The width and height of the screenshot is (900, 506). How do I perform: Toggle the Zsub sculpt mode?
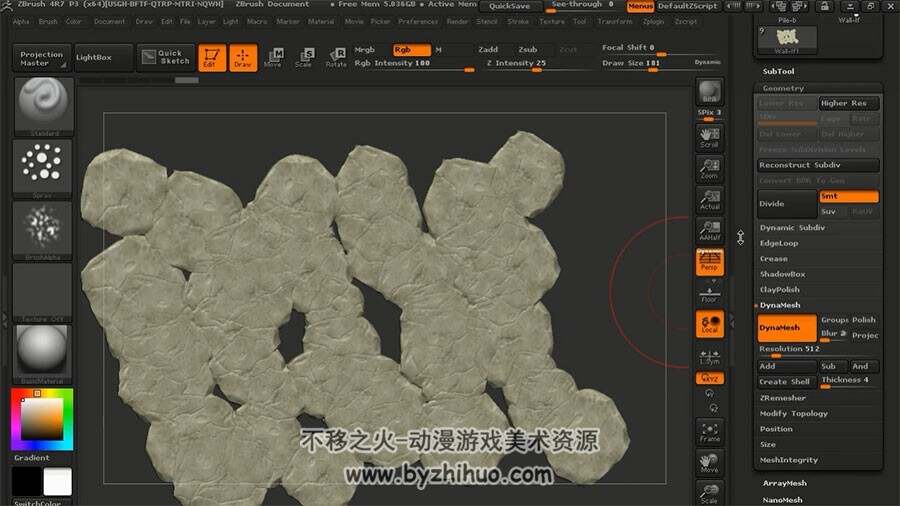[x=527, y=50]
